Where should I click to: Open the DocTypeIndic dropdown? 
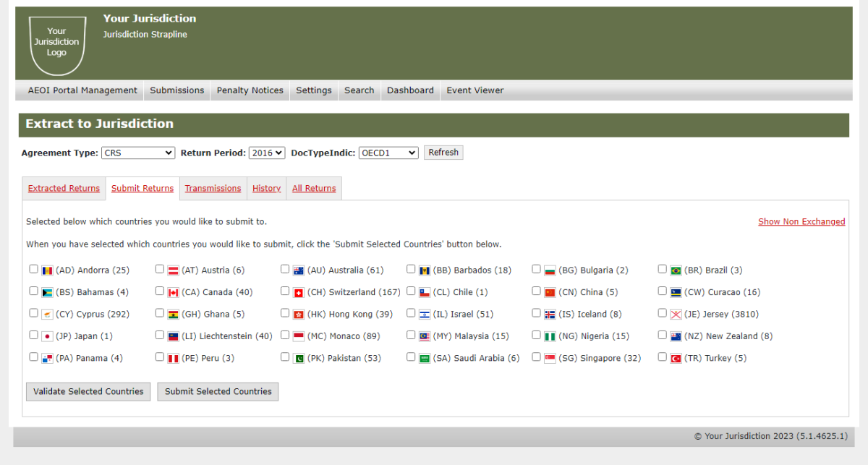[x=388, y=153]
